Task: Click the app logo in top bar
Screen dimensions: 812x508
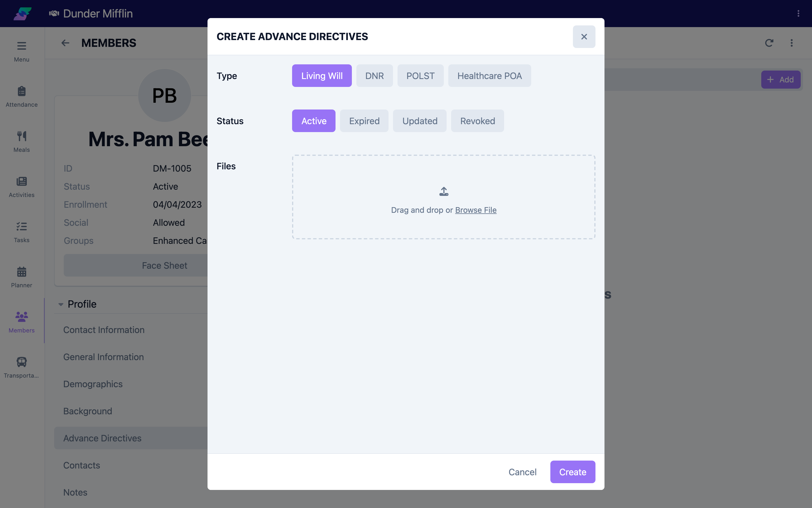Action: 23,14
